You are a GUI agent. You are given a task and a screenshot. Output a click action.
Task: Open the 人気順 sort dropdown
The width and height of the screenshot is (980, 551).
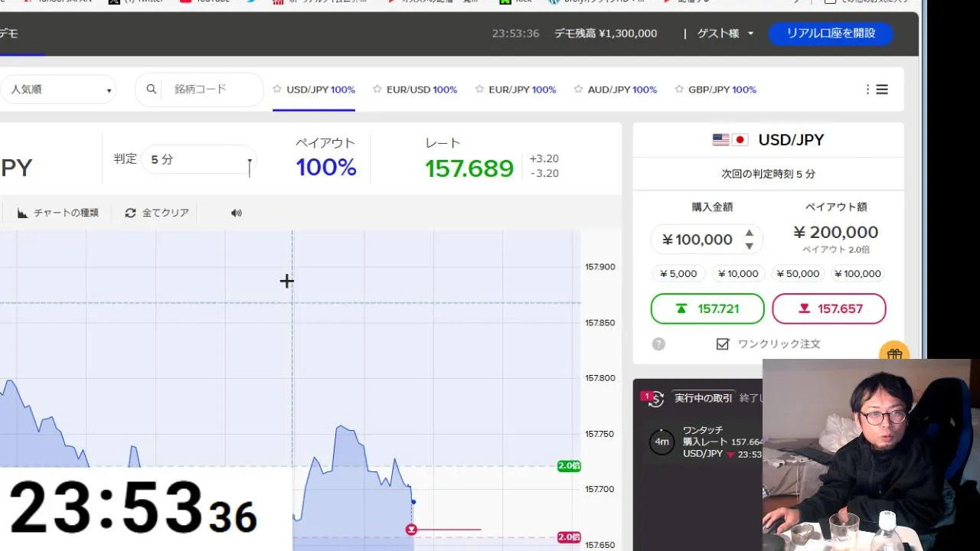pos(58,90)
